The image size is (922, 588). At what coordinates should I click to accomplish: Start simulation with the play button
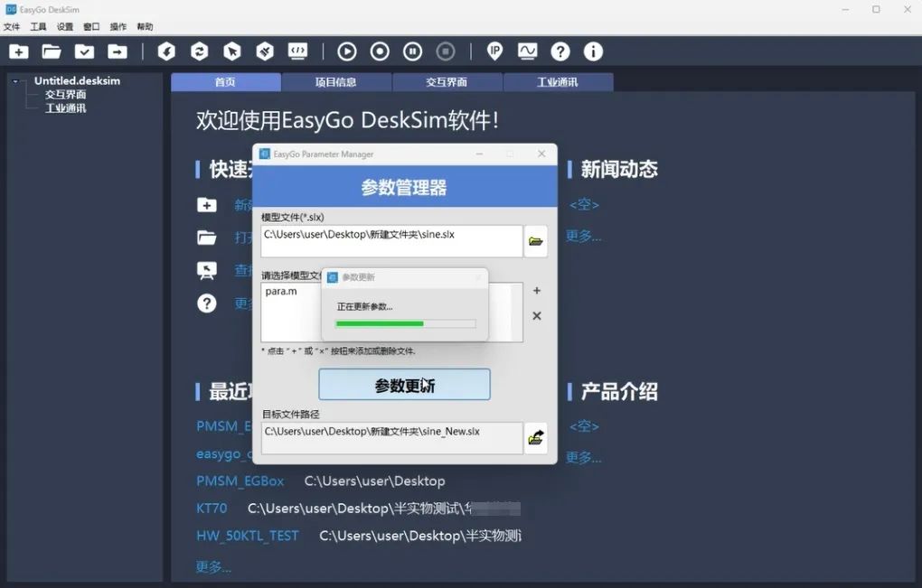coord(347,51)
